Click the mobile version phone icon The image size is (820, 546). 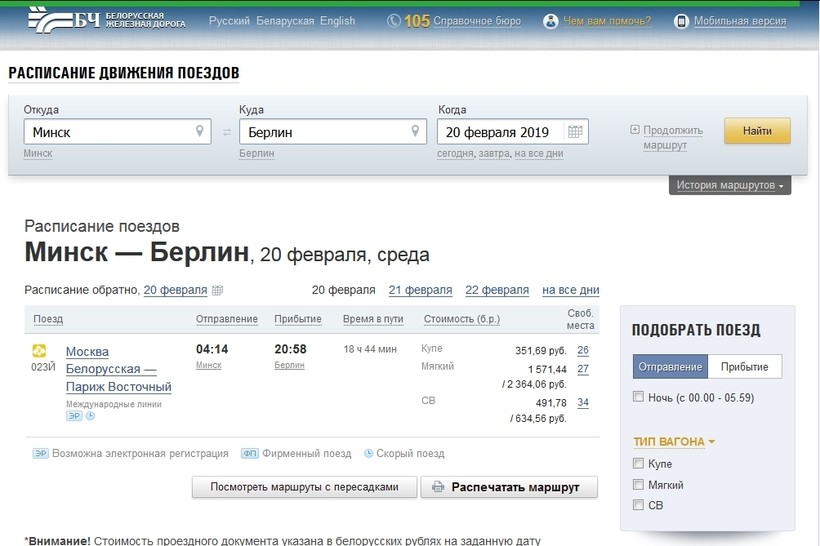click(x=681, y=21)
